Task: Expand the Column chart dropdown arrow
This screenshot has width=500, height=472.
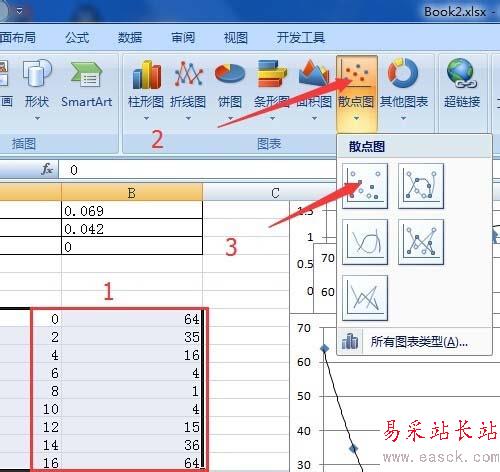Action: [x=146, y=118]
